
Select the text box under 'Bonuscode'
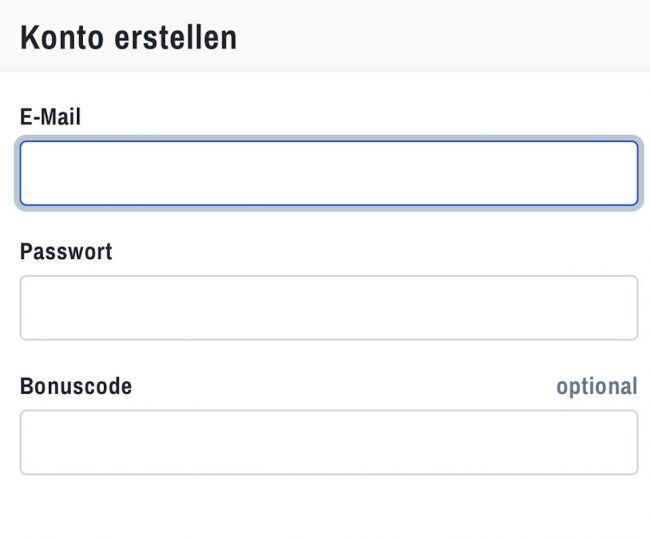pyautogui.click(x=328, y=442)
